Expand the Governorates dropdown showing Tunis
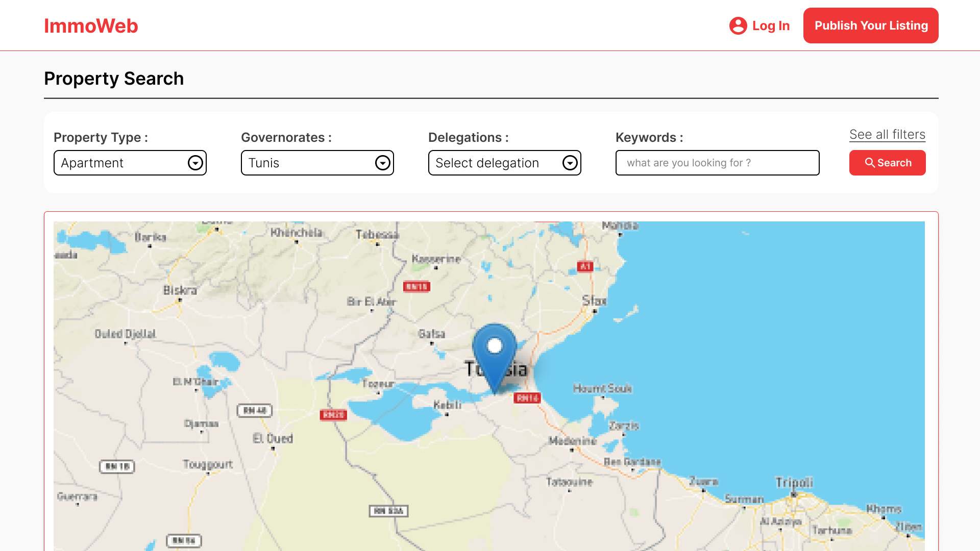 point(317,163)
